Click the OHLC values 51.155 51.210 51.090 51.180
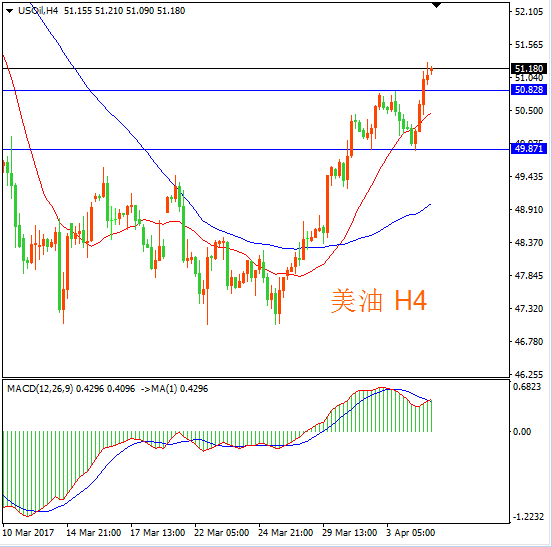 (125, 11)
